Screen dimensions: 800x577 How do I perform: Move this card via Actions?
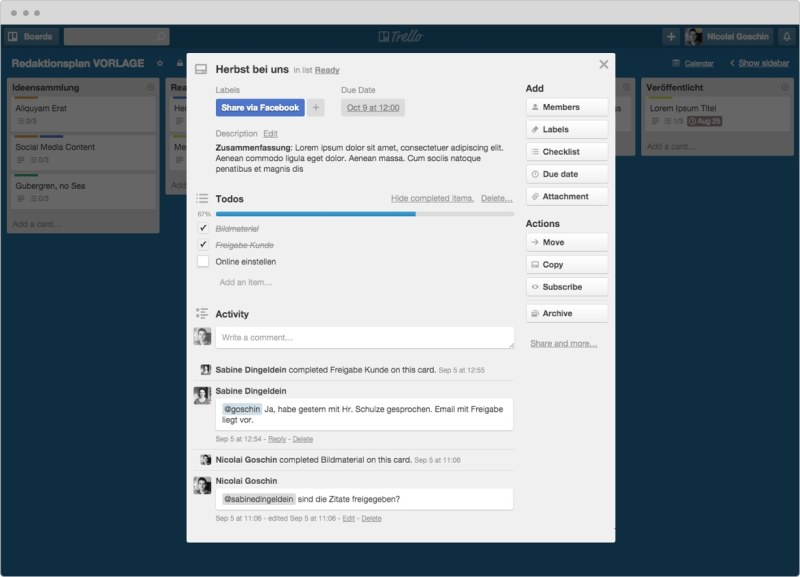click(567, 242)
